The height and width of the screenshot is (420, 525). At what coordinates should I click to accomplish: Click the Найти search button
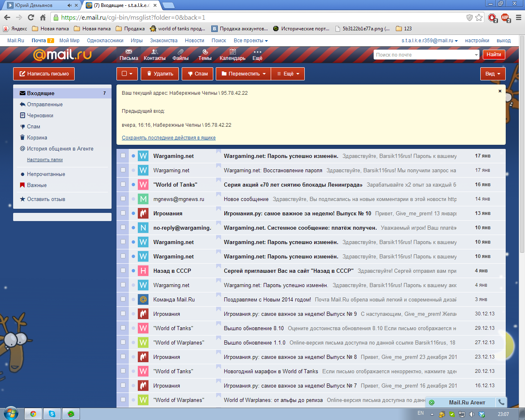pyautogui.click(x=494, y=55)
